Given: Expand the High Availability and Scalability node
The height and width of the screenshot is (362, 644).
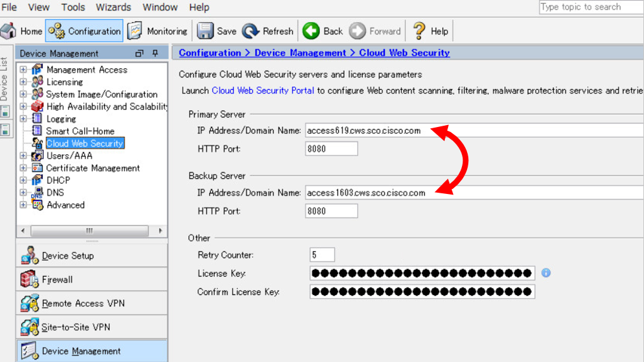Looking at the screenshot, I should pyautogui.click(x=23, y=106).
